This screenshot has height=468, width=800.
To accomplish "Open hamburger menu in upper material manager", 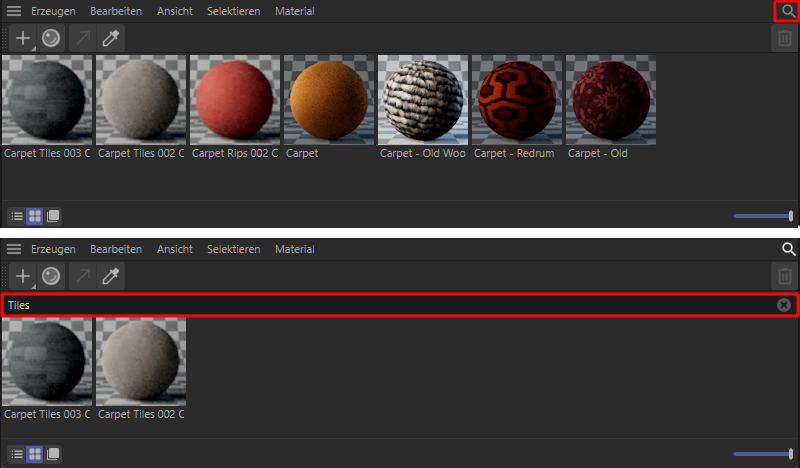I will click(14, 11).
